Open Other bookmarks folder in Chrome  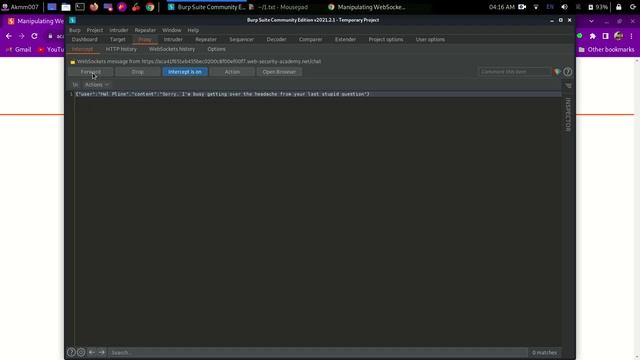[x=607, y=49]
